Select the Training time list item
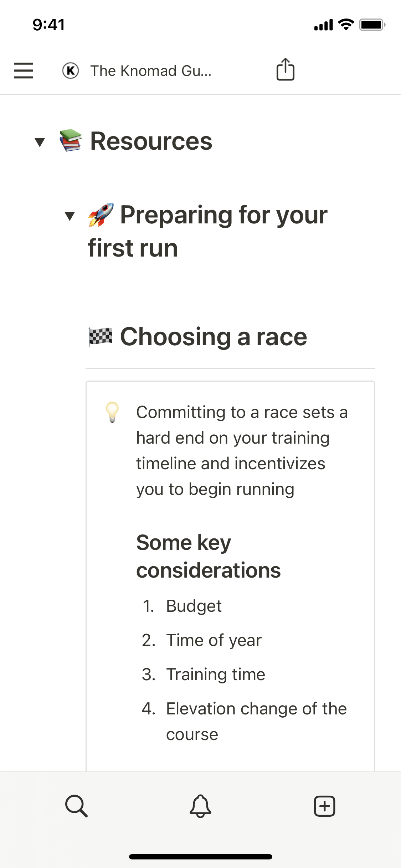The image size is (401, 868). click(x=215, y=675)
